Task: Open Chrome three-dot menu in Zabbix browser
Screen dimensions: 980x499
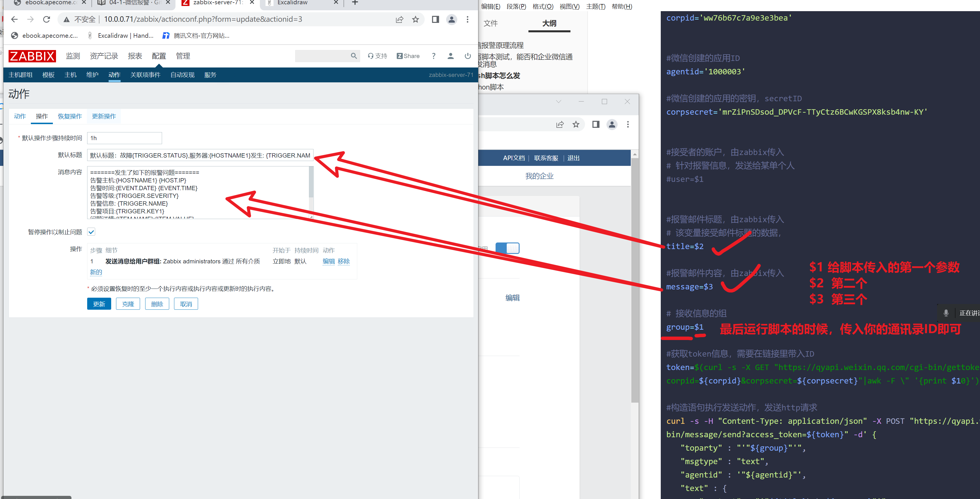Action: pyautogui.click(x=468, y=19)
